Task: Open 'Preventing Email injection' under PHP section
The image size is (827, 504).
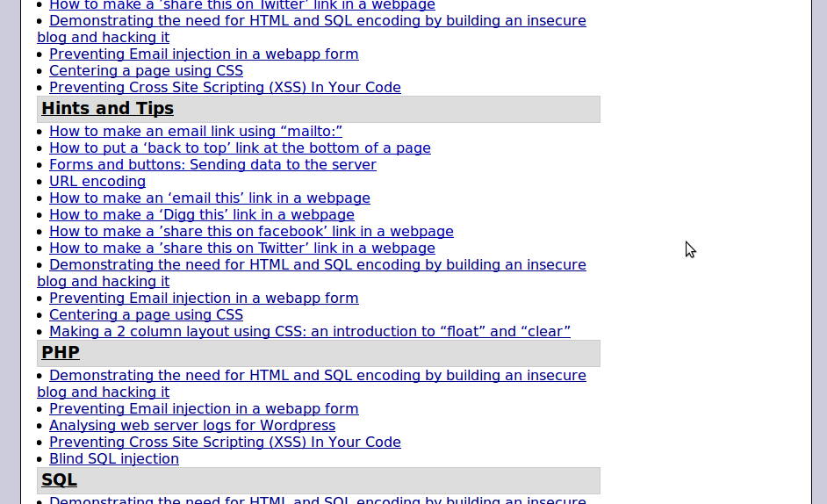Action: coord(204,409)
